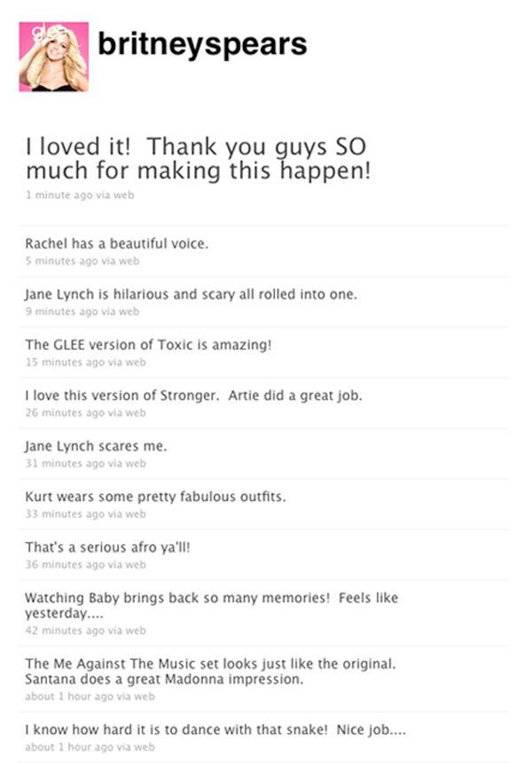Click the 'Me Against The Music set' tweet
This screenshot has width=532, height=763.
(210, 671)
